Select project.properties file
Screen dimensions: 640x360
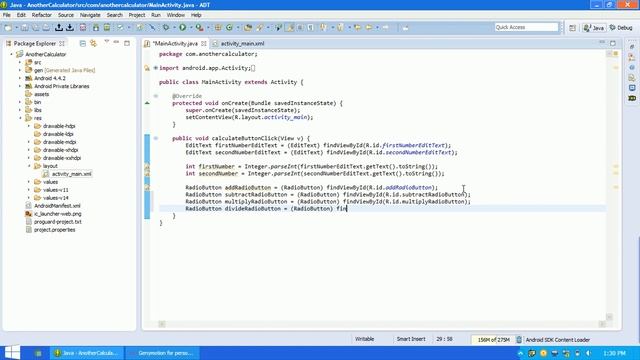(x=54, y=230)
